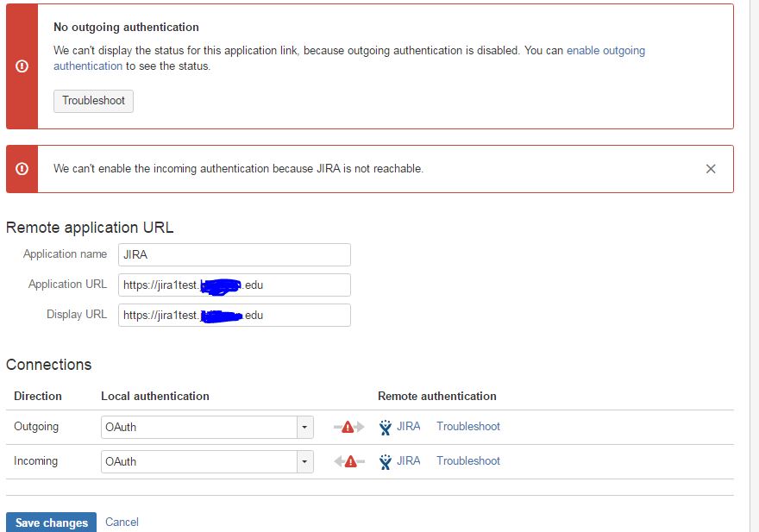Click the error icon beside the incoming authentication message

click(22, 168)
